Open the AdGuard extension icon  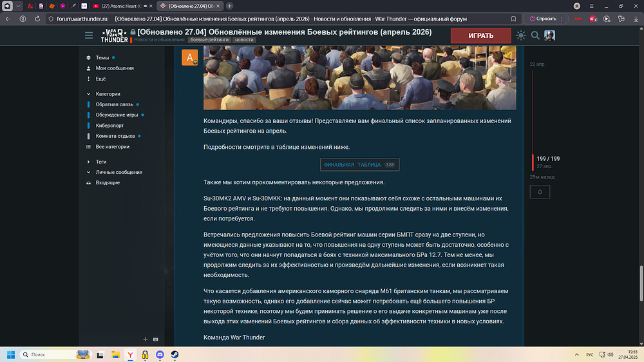tap(592, 19)
